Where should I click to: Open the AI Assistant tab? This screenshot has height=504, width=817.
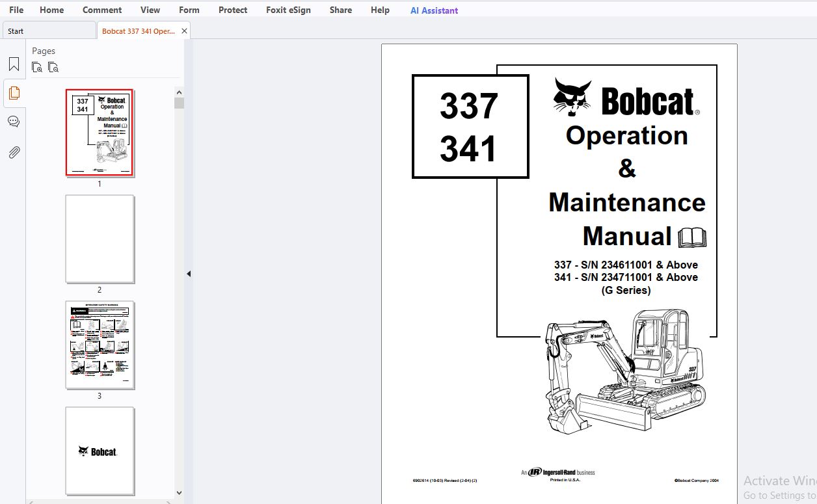[x=434, y=10]
